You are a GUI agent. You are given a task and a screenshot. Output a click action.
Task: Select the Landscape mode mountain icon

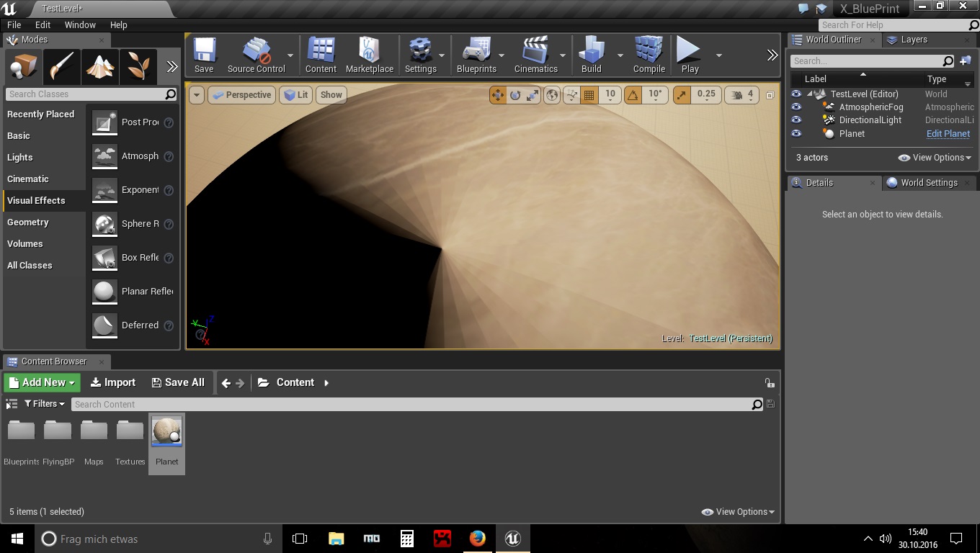coord(100,68)
